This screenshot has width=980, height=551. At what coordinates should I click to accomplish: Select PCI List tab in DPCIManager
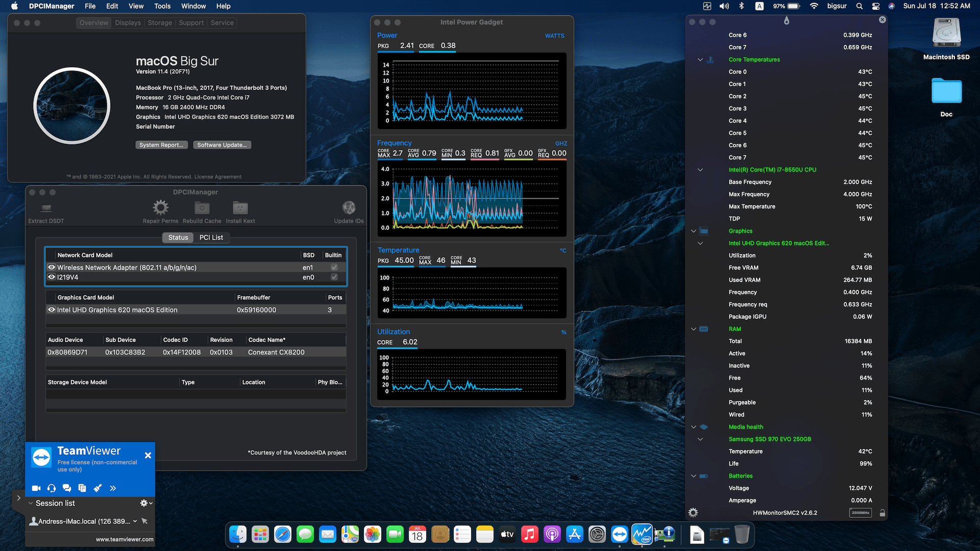click(211, 237)
